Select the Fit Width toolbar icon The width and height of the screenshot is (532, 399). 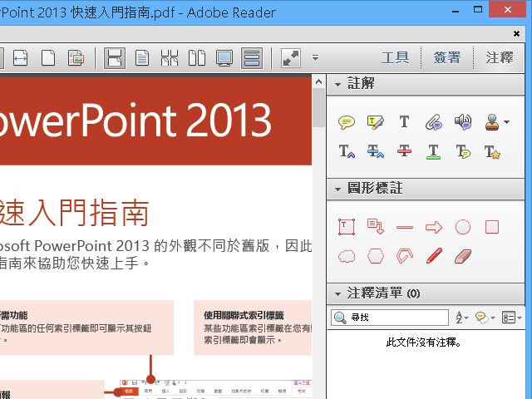(x=20, y=58)
